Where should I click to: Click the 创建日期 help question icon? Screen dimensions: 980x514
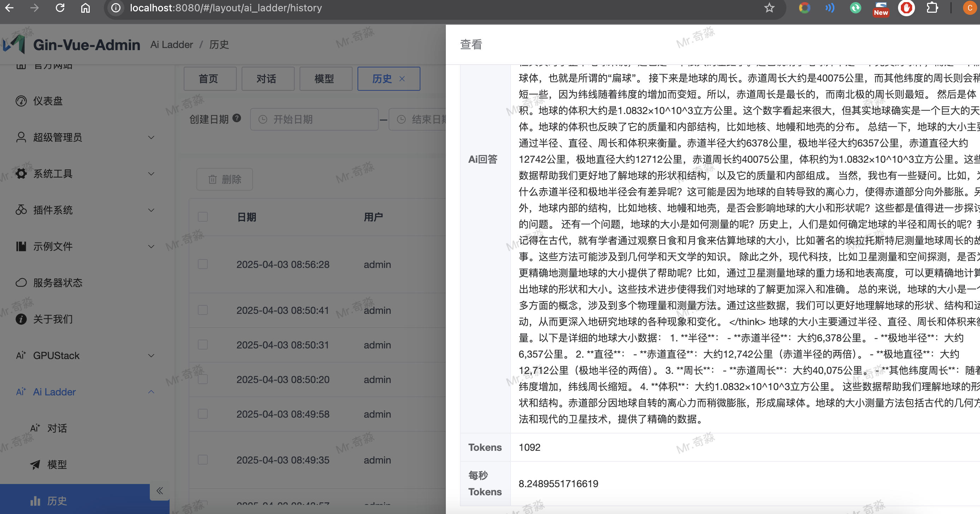pos(237,118)
